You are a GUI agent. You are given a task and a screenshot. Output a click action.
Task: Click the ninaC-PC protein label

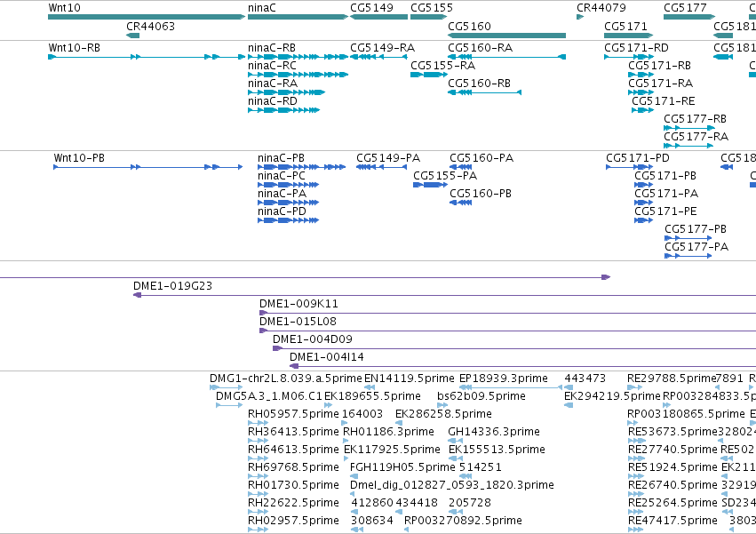[282, 176]
